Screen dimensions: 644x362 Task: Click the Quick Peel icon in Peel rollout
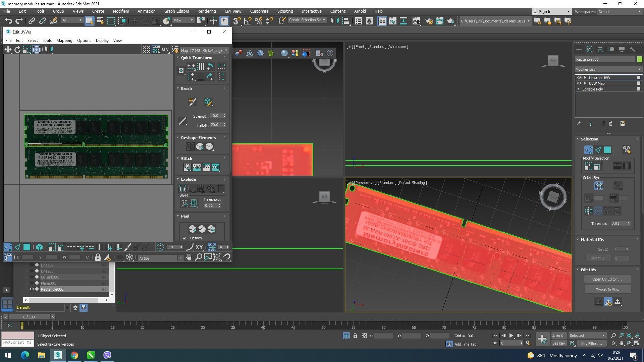coord(193,229)
